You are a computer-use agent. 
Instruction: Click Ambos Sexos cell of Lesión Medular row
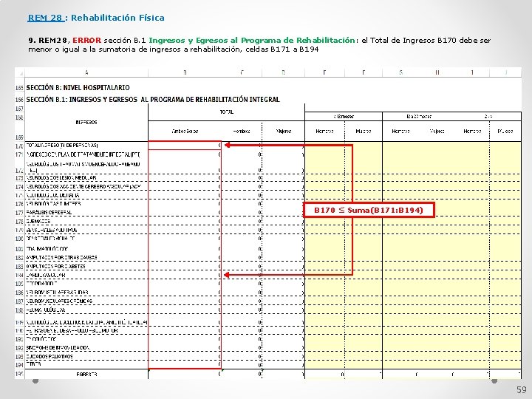point(185,178)
